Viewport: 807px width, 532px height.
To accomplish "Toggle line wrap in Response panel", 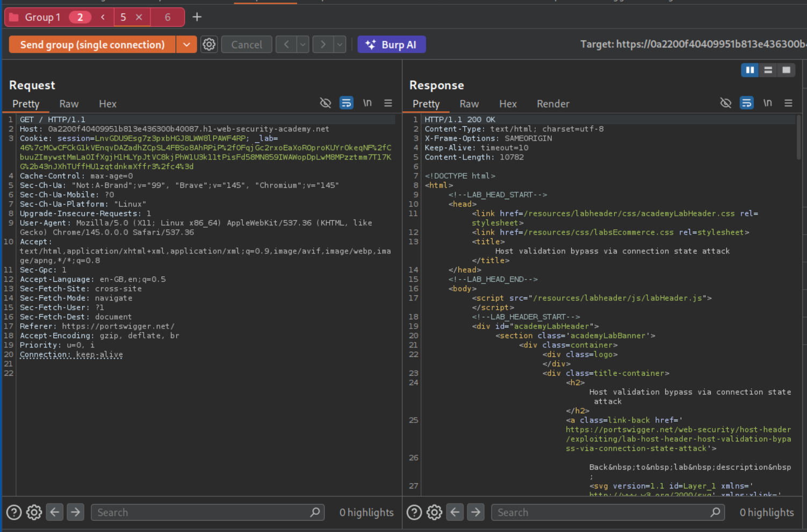I will pos(746,103).
